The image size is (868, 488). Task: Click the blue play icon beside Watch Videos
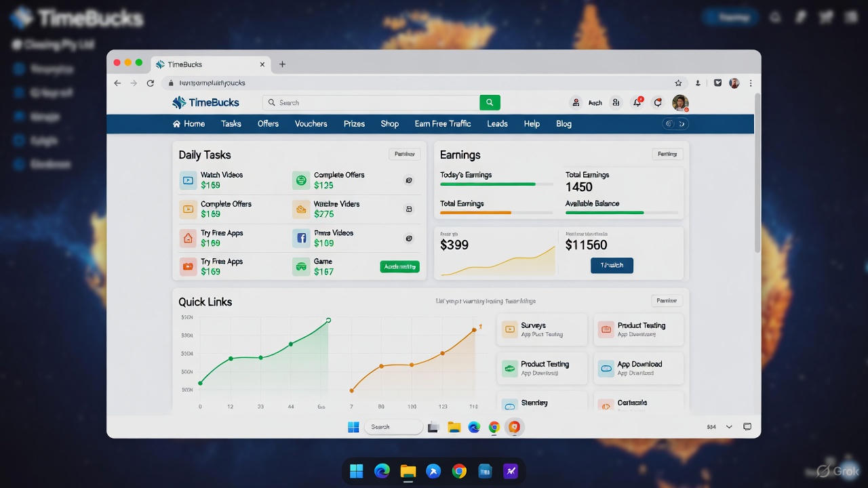tap(188, 180)
